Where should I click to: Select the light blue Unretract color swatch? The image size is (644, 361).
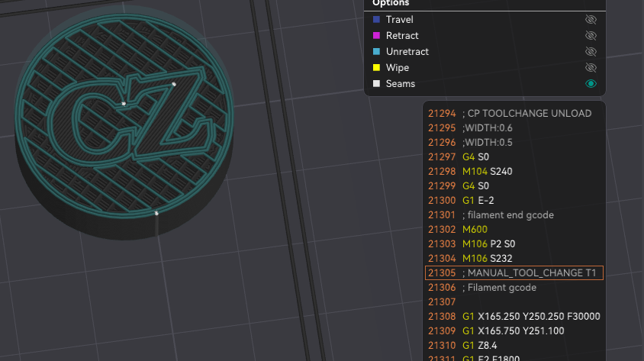[x=376, y=52]
